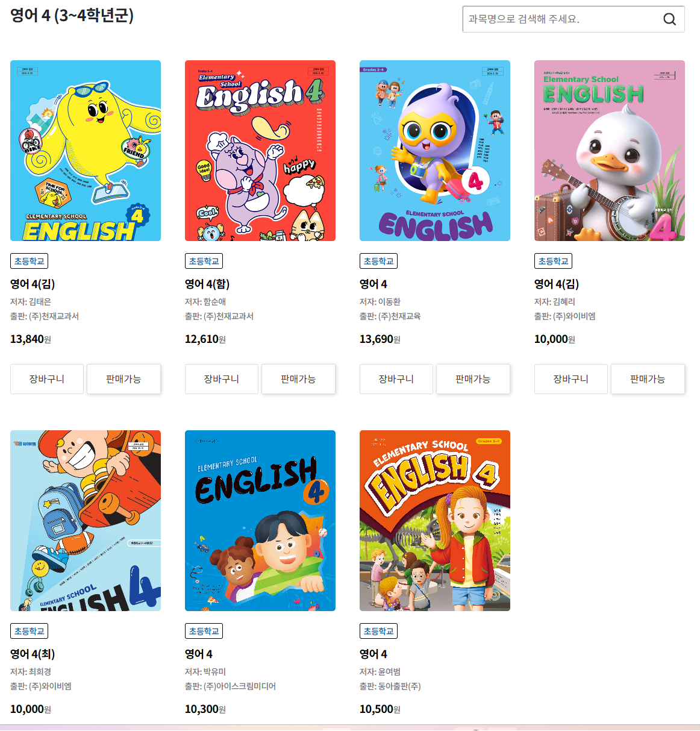
Task: Add 김태은 textbook to 장바구니
Action: [47, 379]
